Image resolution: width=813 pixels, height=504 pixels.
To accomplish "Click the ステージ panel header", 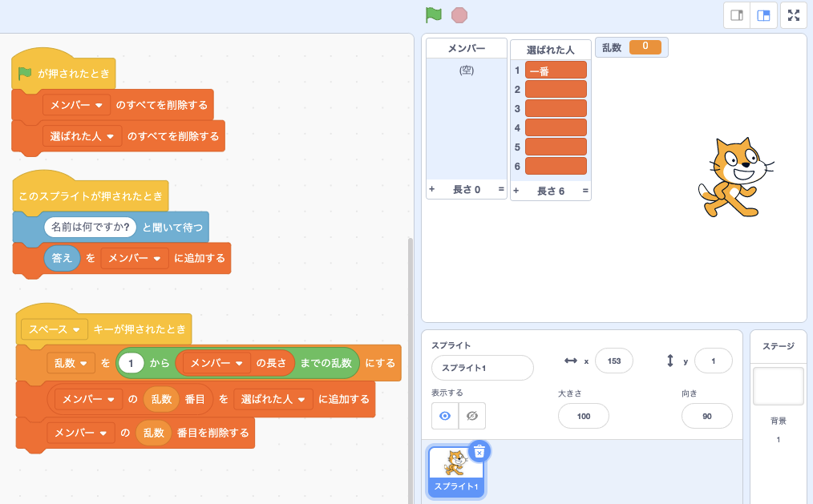I will [x=779, y=346].
